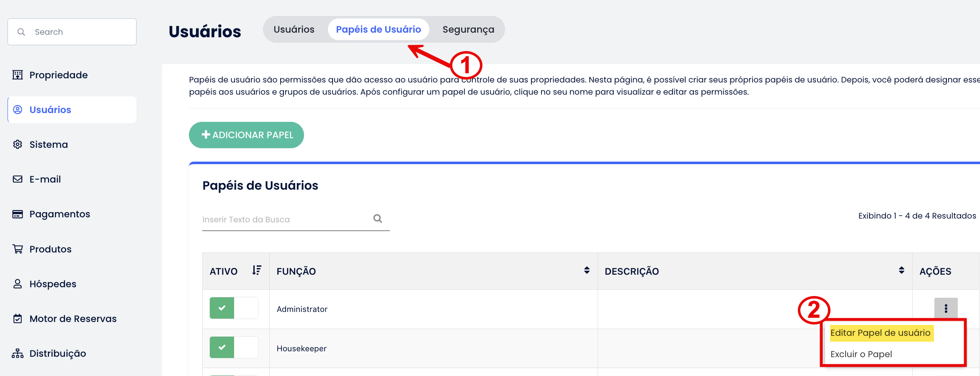Click the Motor de Reservas calendar icon
The height and width of the screenshot is (376, 980).
coord(18,319)
